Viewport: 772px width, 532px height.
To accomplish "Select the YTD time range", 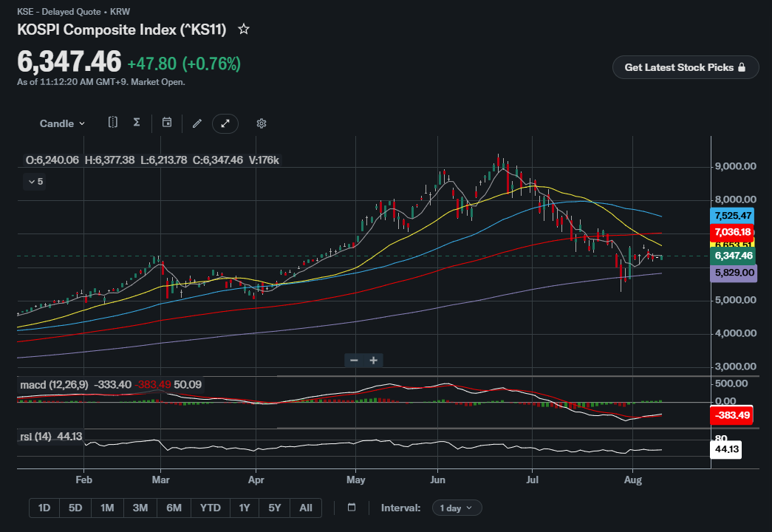I will click(x=211, y=508).
